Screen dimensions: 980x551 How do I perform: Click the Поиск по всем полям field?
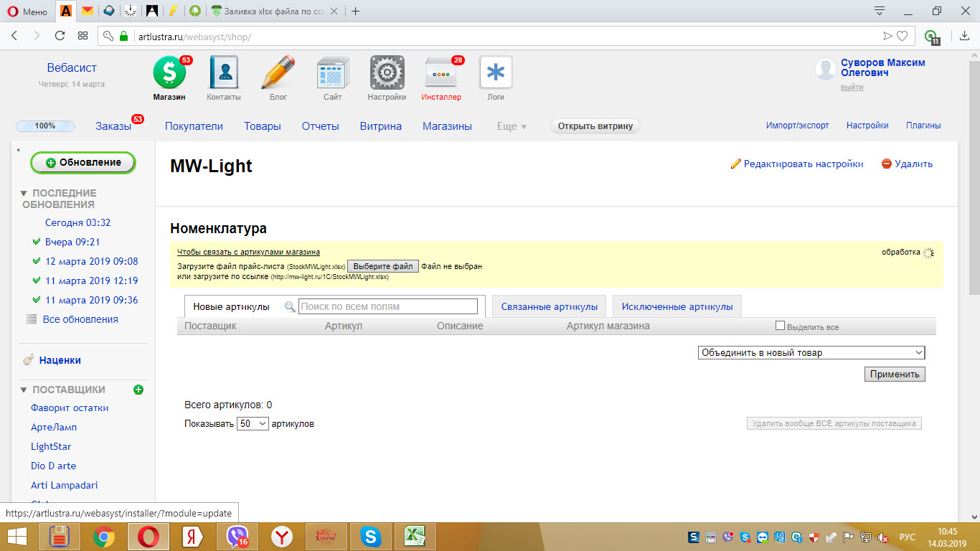click(388, 306)
